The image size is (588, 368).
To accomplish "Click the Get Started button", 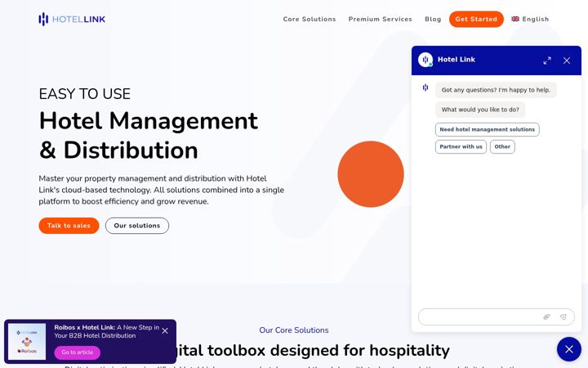I will [x=476, y=19].
